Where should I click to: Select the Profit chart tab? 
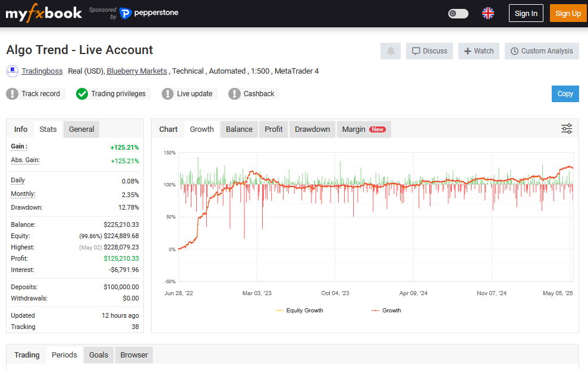tap(273, 129)
